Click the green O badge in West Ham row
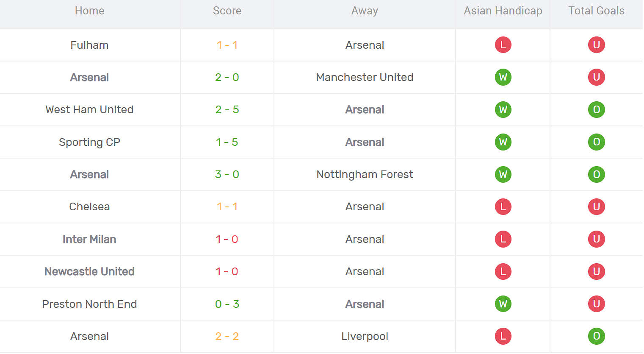 point(596,110)
